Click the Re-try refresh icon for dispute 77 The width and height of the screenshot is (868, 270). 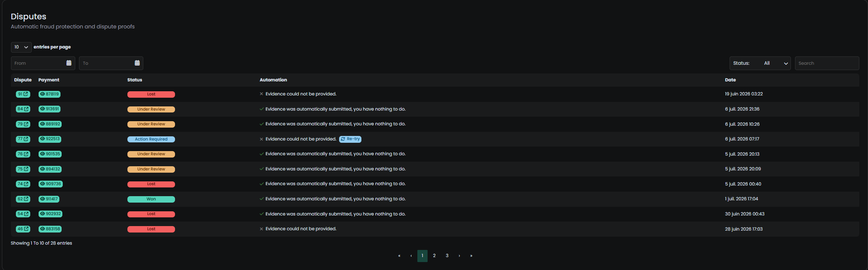tap(343, 139)
